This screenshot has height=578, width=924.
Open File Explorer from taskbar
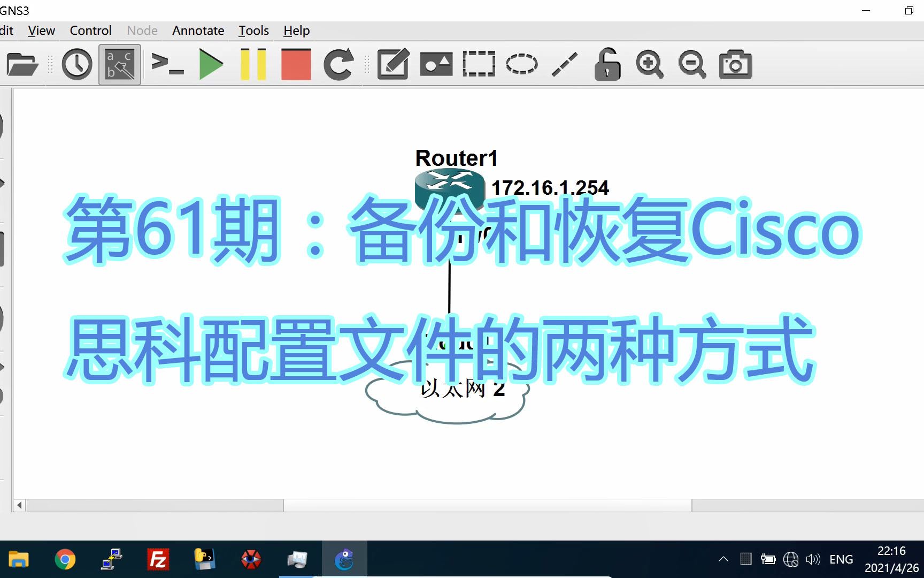[x=18, y=560]
